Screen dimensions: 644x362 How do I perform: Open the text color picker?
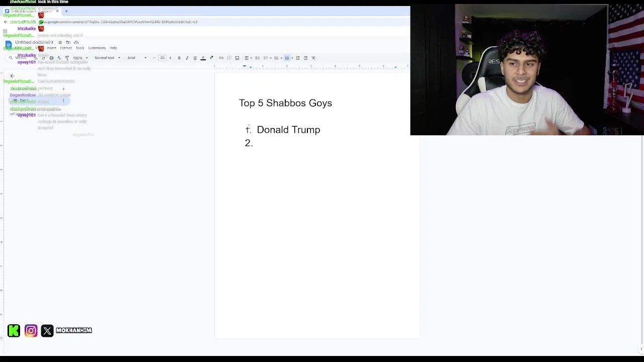203,58
